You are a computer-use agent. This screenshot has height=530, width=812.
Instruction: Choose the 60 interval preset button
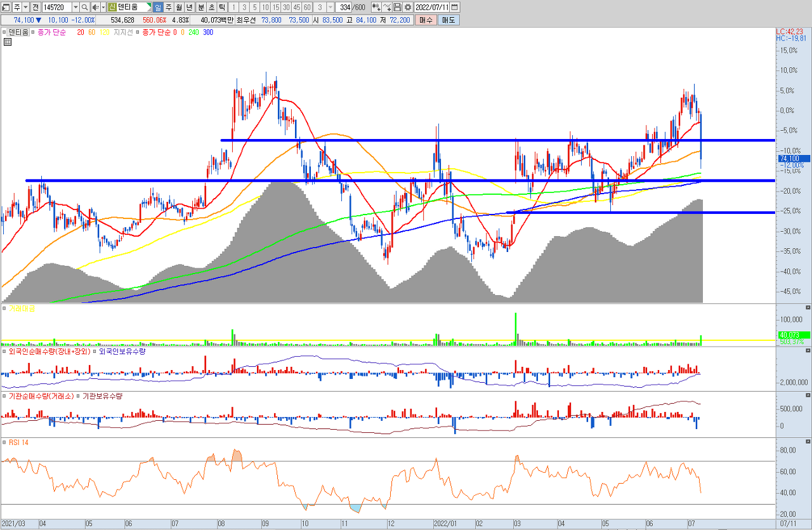tap(307, 7)
